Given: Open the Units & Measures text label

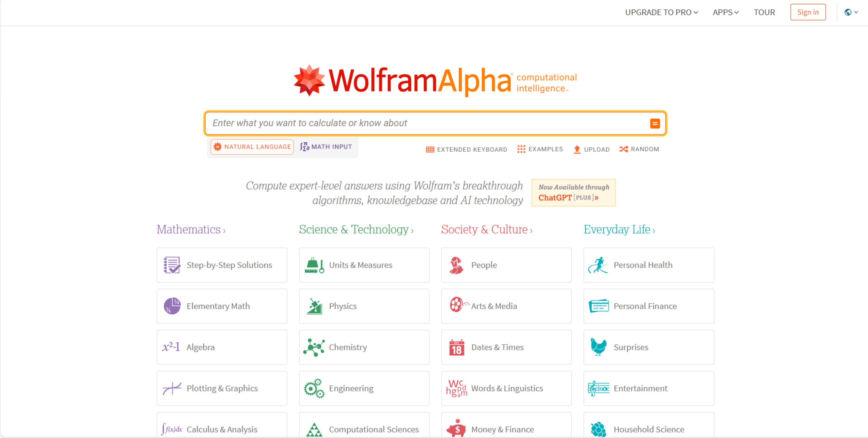Looking at the screenshot, I should [x=361, y=265].
